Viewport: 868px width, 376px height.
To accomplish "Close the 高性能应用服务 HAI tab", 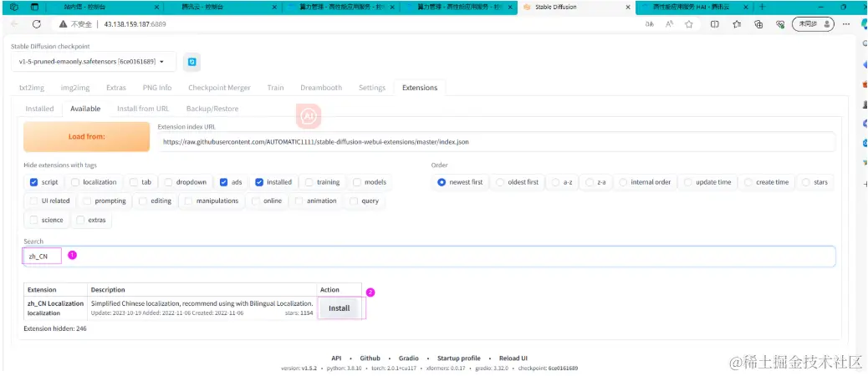I will point(746,8).
